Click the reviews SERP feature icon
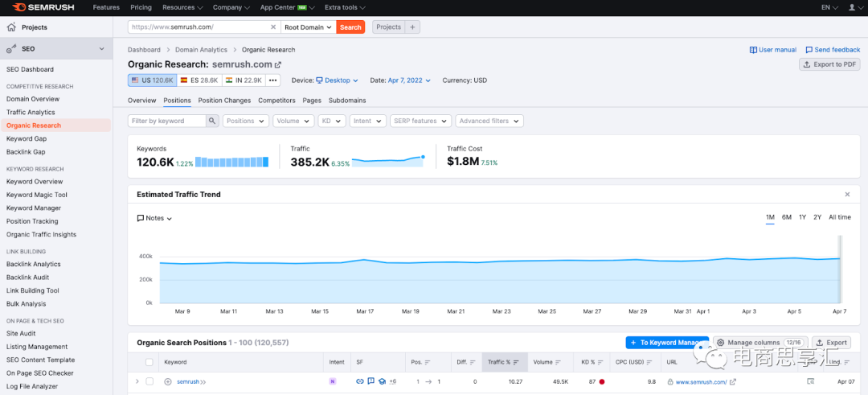868x395 pixels. pos(371,381)
